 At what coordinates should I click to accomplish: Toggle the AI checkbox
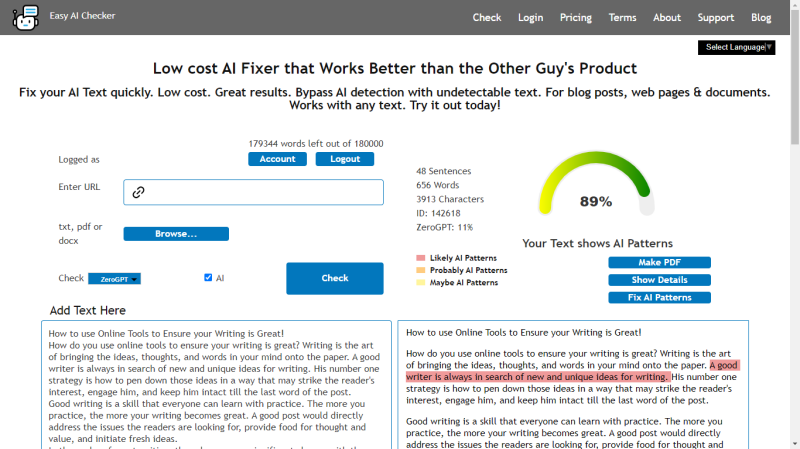pyautogui.click(x=208, y=278)
